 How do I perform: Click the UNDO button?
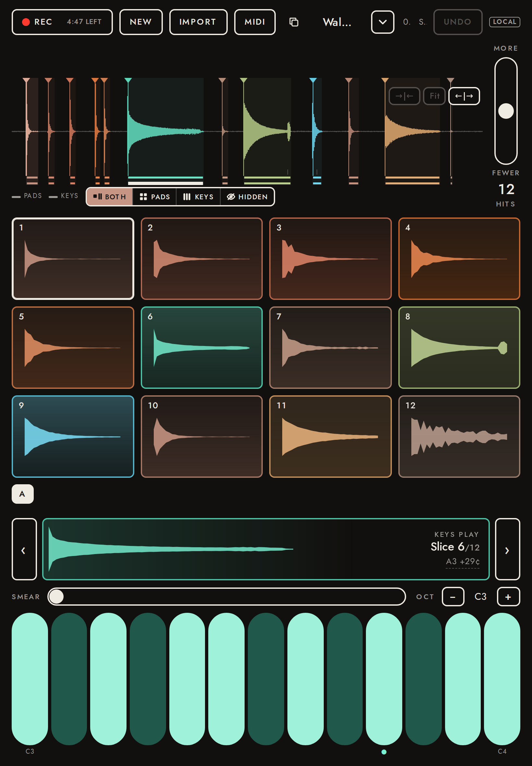[x=457, y=22]
